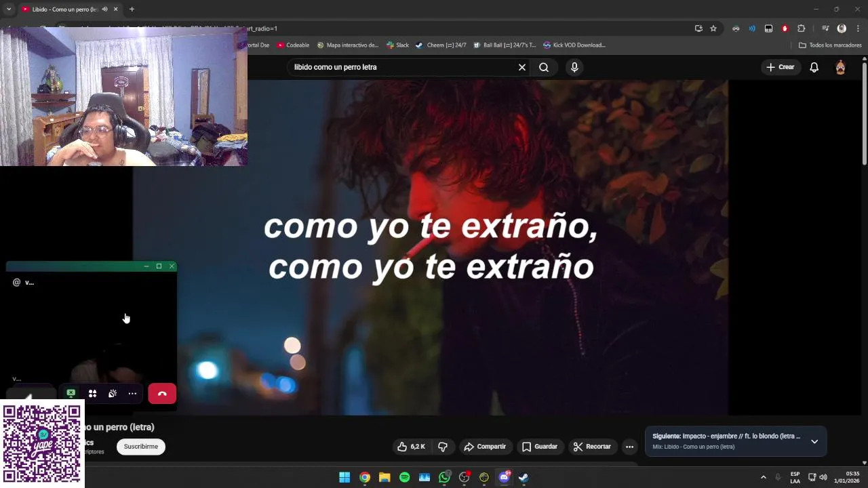Show hidden system tray icons
The width and height of the screenshot is (868, 488).
763,477
